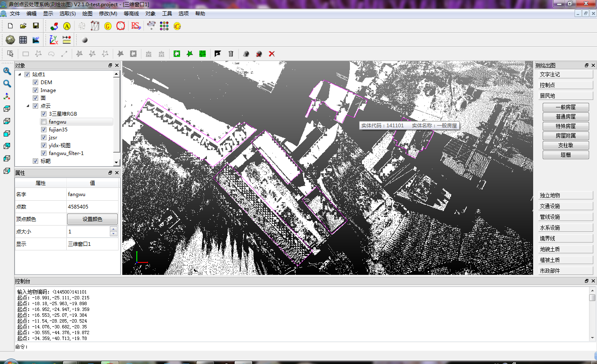Open the 绘图 menu
This screenshot has width=597, height=364.
click(87, 14)
